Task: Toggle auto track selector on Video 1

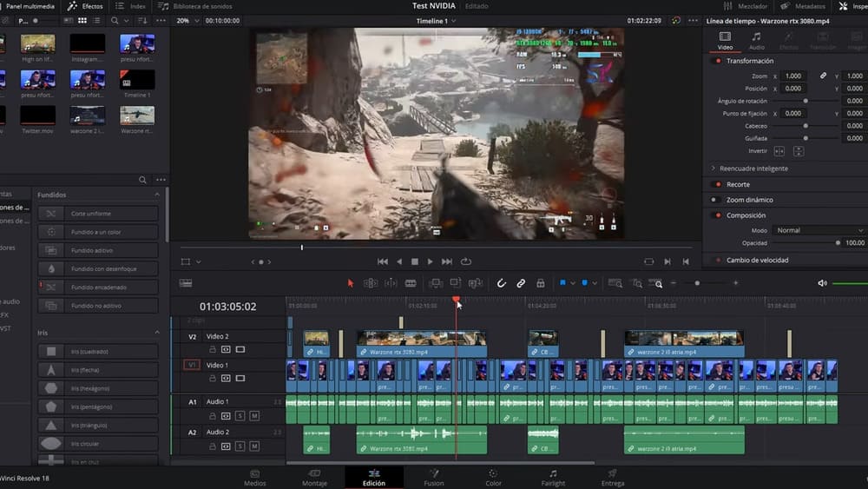Action: 226,378
